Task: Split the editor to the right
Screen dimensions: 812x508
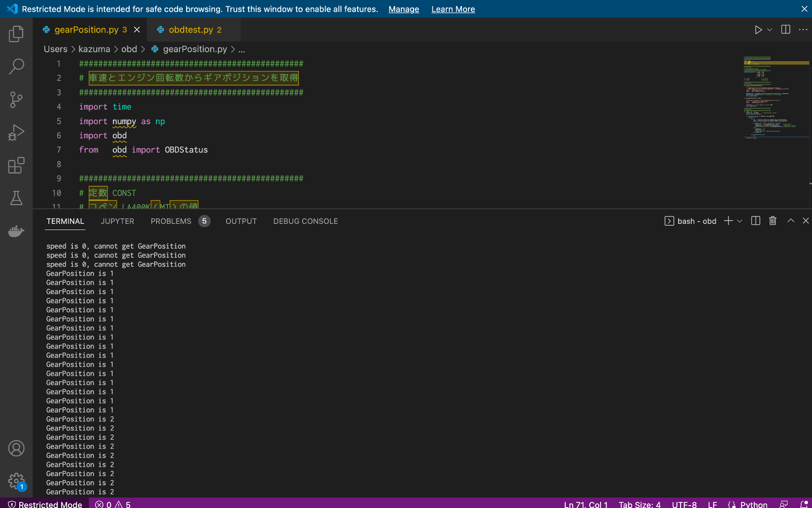Action: (786, 30)
